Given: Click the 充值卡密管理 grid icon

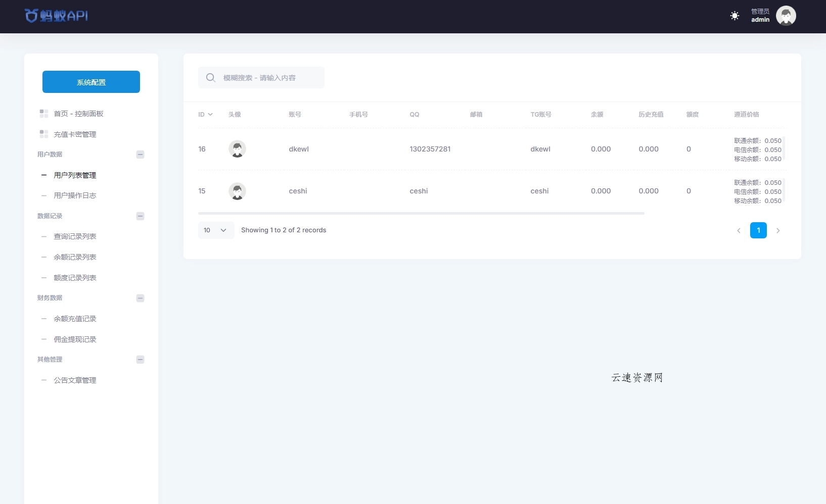Looking at the screenshot, I should point(43,134).
